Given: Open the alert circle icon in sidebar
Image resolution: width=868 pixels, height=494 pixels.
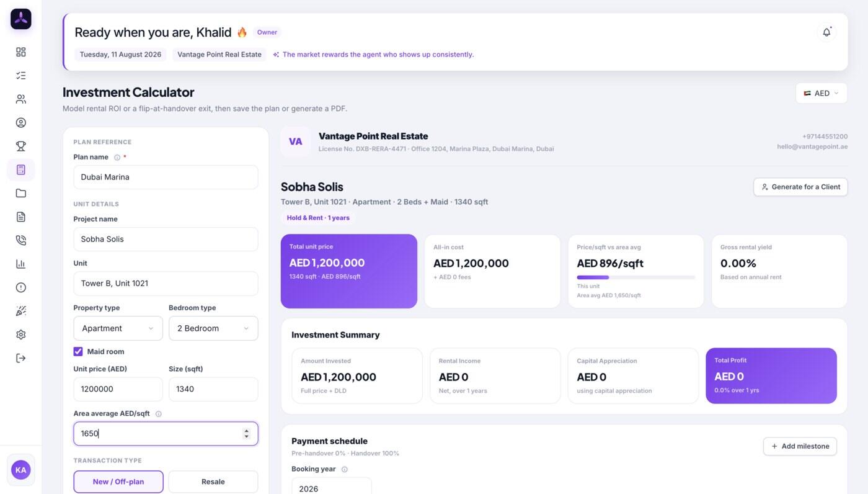Looking at the screenshot, I should click(20, 287).
